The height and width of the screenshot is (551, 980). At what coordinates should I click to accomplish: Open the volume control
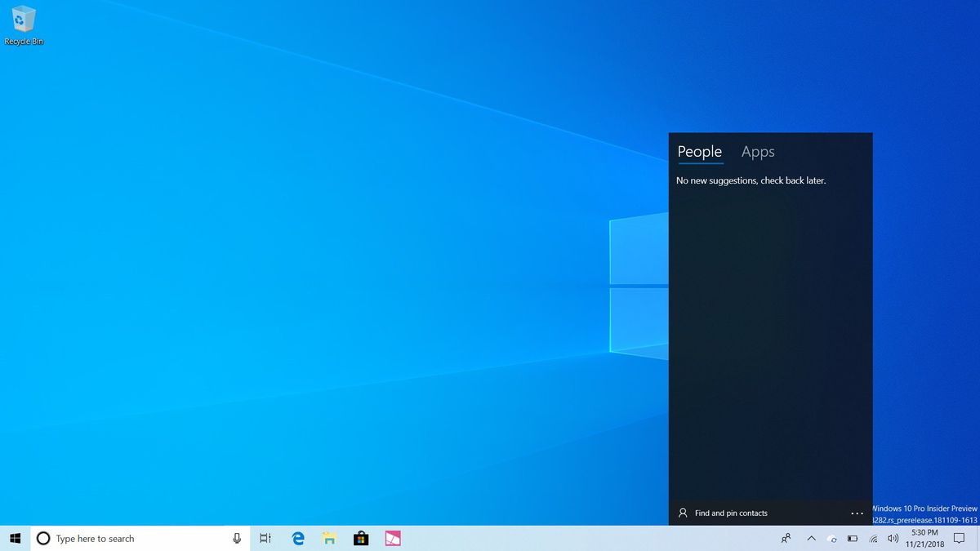893,538
